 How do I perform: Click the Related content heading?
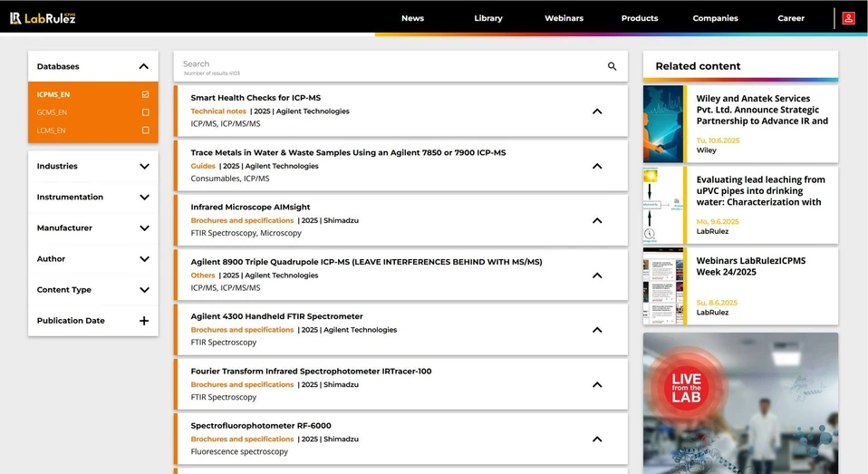(x=698, y=66)
